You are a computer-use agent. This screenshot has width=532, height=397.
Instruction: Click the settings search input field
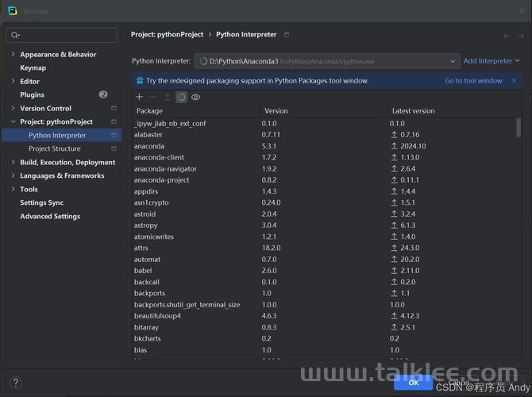coord(62,35)
